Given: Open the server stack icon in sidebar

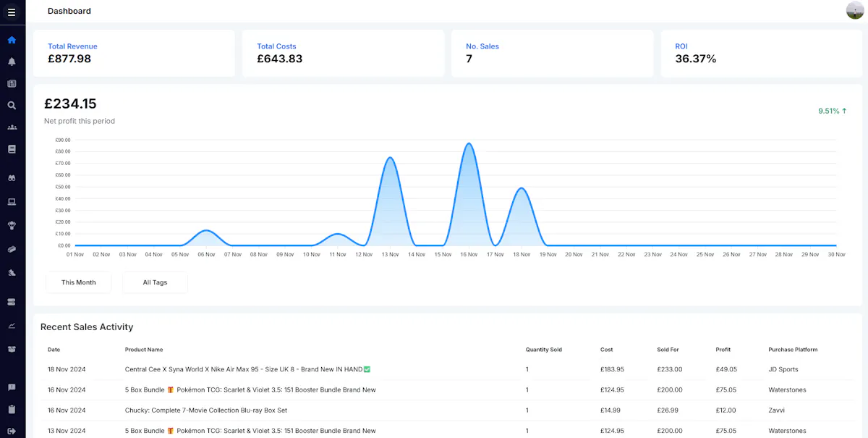Looking at the screenshot, I should 12,301.
